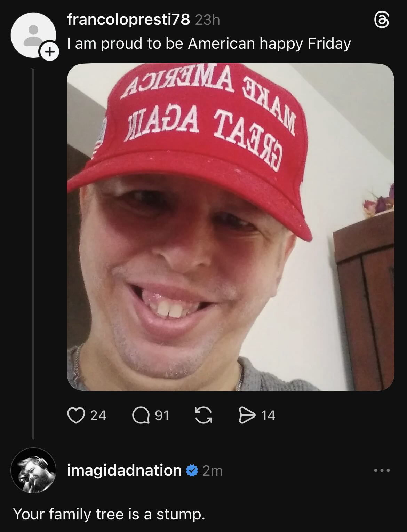Viewport: 407px width, 532px height.
Task: Visit the imagidadnation username link
Action: click(x=124, y=470)
